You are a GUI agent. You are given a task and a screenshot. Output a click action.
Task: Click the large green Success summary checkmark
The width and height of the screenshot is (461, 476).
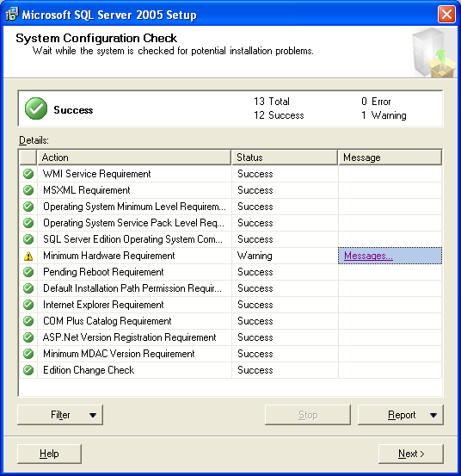[x=36, y=108]
